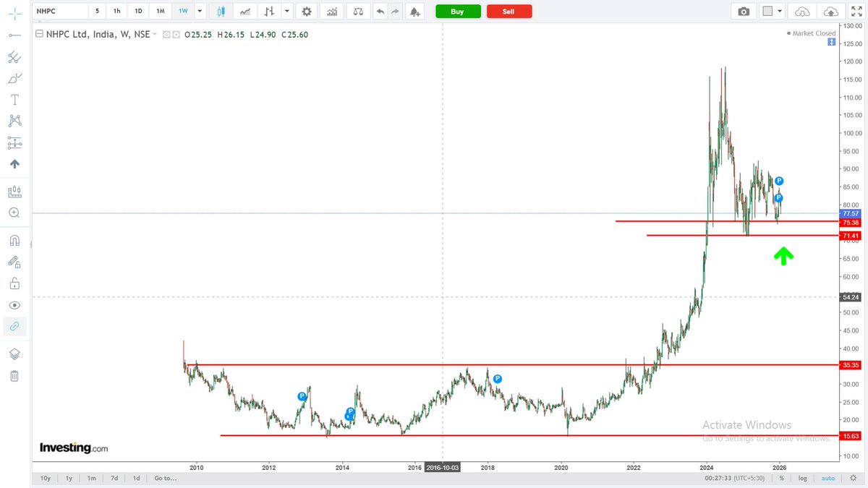Open the measure ruler tool

(x=14, y=192)
